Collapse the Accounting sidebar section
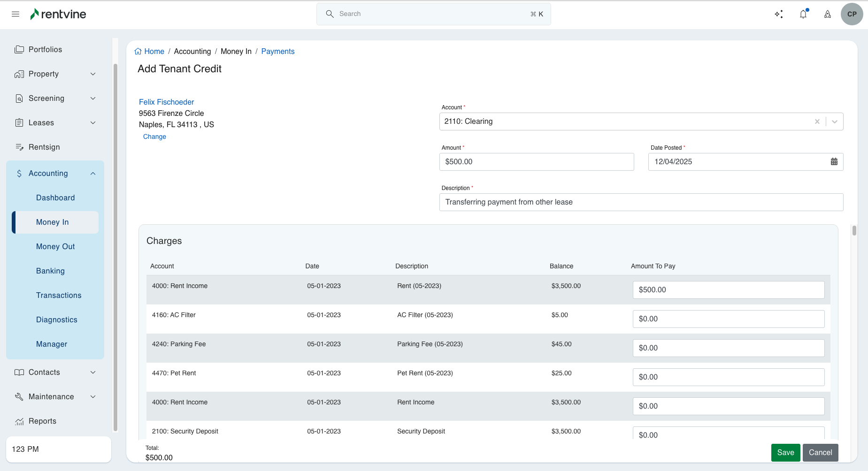Screen dimensions: 868x471 coord(93,174)
